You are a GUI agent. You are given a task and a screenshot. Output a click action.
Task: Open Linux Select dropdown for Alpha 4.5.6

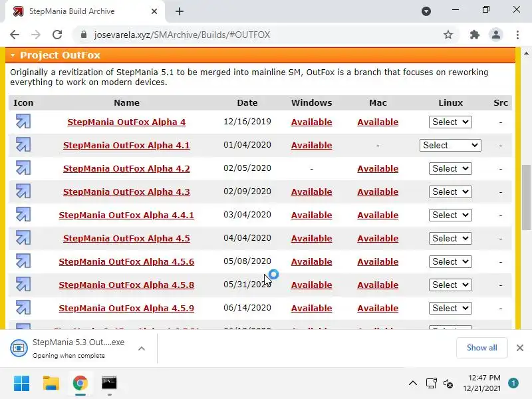450,261
